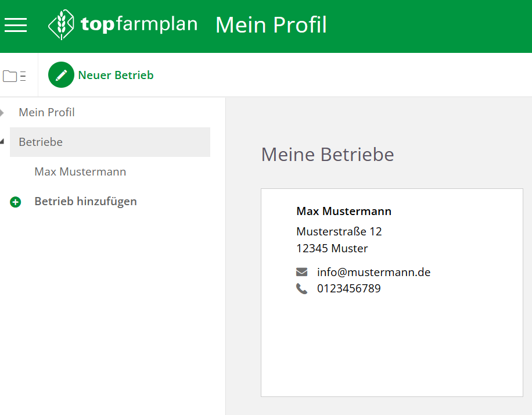
Task: Click the info@mustermann.de email address
Action: pyautogui.click(x=373, y=272)
